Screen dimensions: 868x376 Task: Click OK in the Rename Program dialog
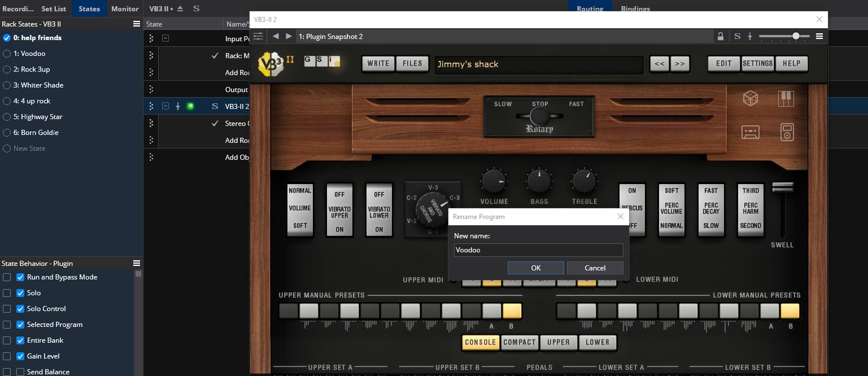click(536, 268)
